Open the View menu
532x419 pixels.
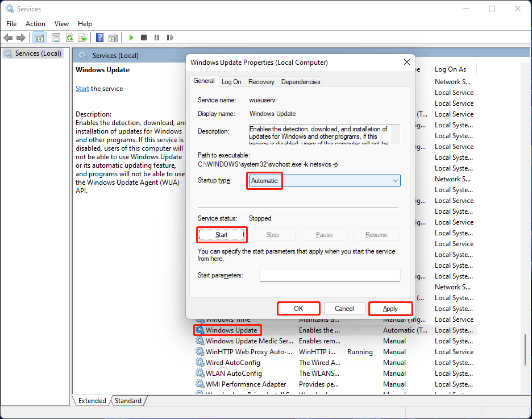pyautogui.click(x=61, y=24)
